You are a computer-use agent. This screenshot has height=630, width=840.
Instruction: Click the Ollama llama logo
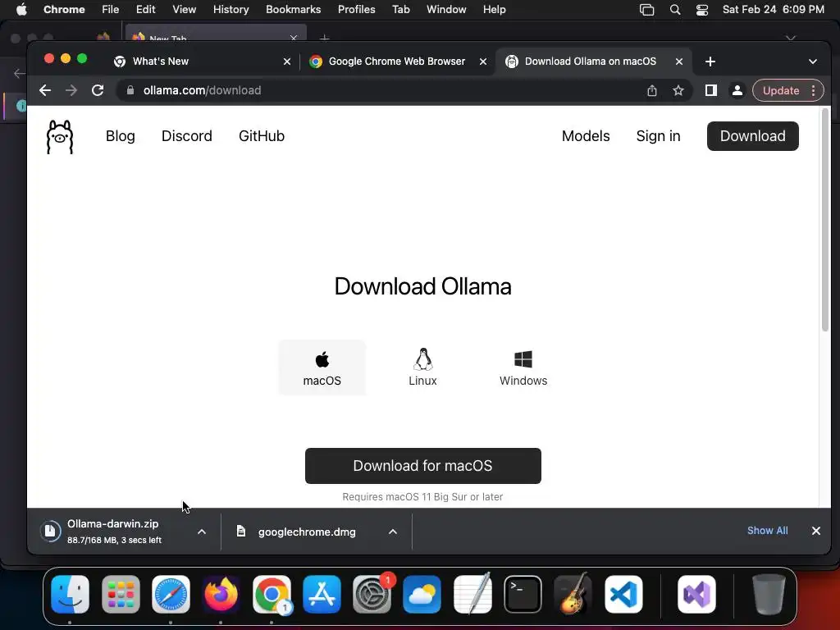coord(59,137)
